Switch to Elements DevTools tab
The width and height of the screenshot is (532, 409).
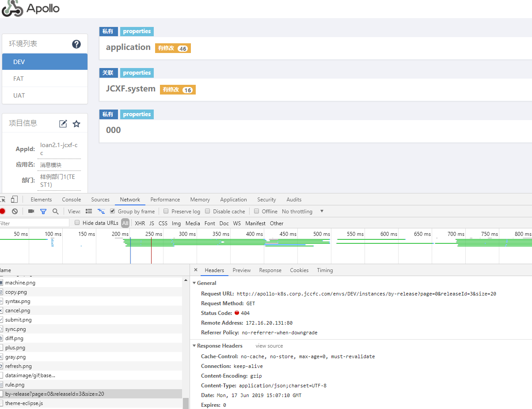point(41,200)
